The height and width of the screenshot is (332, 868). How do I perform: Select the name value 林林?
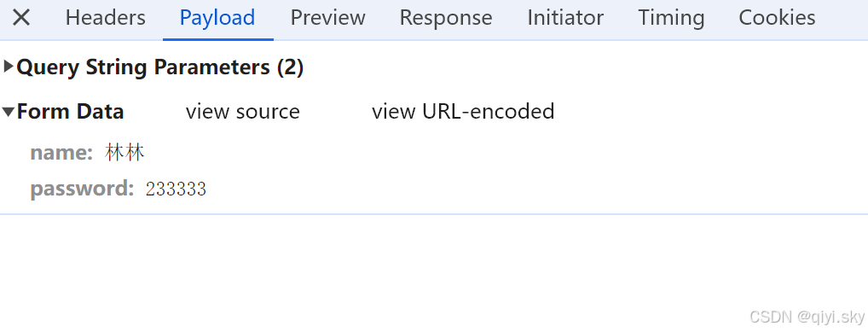pyautogui.click(x=124, y=153)
